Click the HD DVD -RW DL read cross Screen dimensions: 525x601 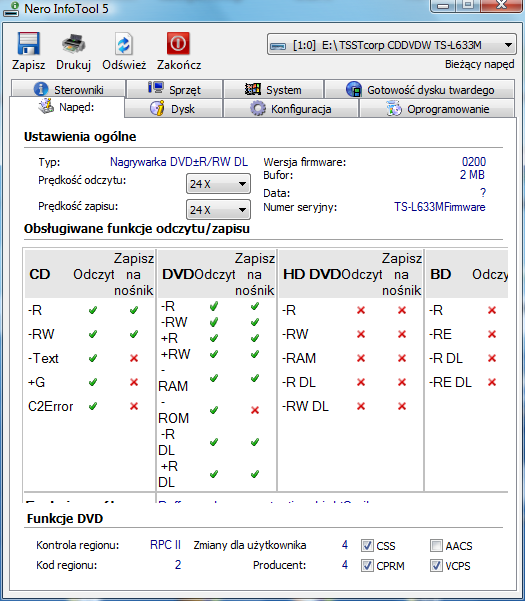pyautogui.click(x=361, y=406)
